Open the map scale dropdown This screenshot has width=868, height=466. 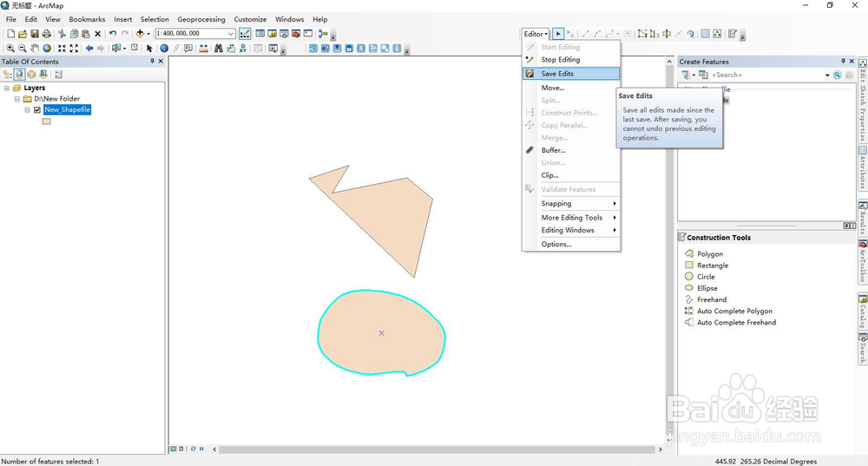231,34
